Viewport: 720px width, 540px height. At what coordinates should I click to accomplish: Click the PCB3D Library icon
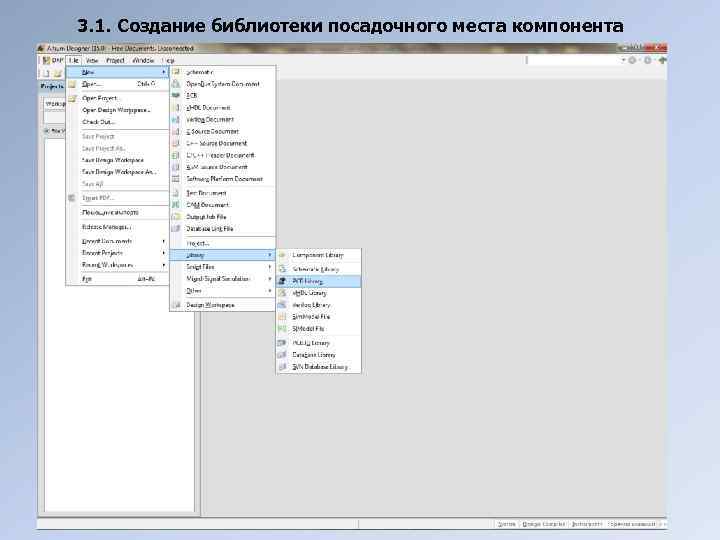coord(282,343)
